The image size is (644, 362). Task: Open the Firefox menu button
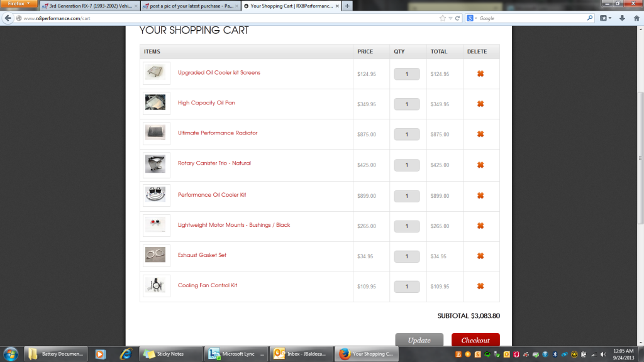(x=19, y=4)
